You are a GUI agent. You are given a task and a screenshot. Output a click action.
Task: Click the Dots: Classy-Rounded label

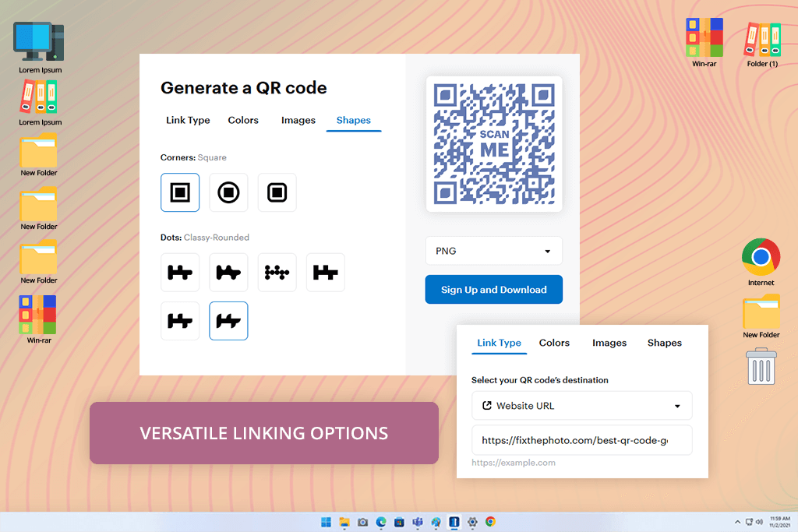click(205, 238)
